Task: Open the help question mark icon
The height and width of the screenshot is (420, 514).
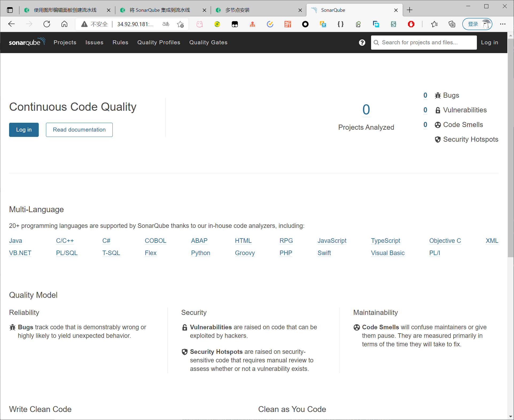Action: [x=362, y=42]
